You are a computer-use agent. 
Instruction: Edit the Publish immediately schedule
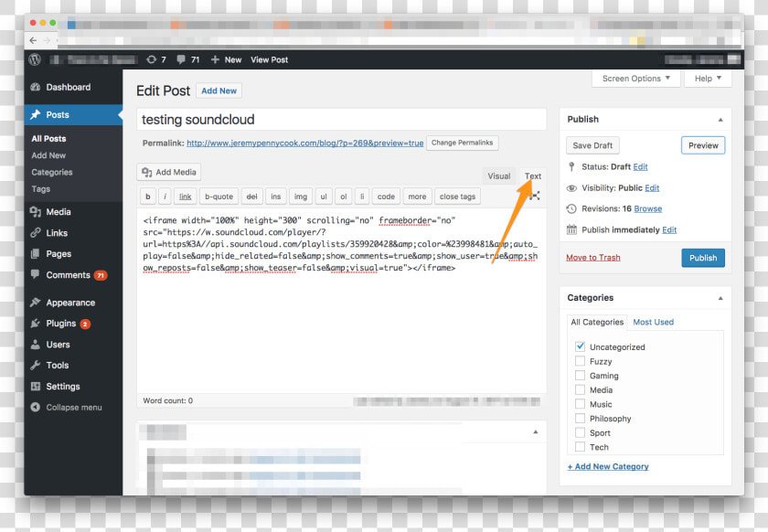(669, 229)
